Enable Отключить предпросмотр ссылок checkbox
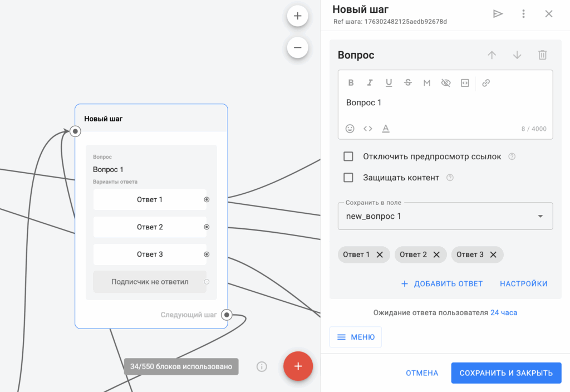 tap(348, 156)
